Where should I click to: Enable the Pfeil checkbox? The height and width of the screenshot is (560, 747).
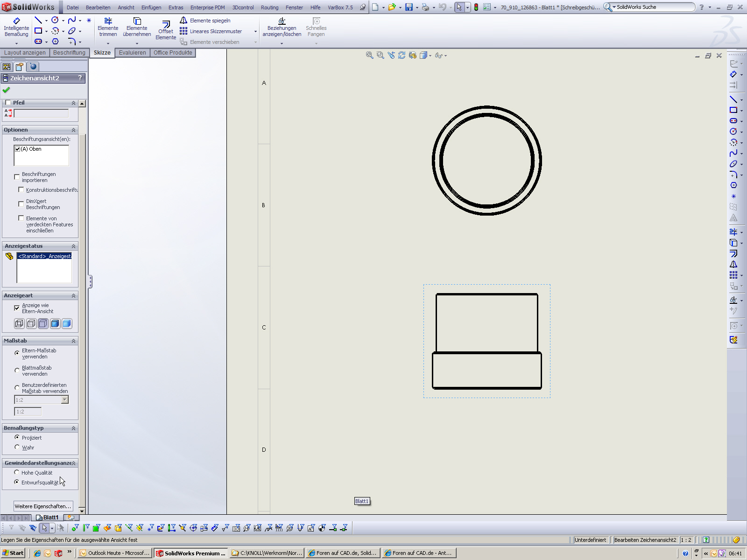click(8, 103)
